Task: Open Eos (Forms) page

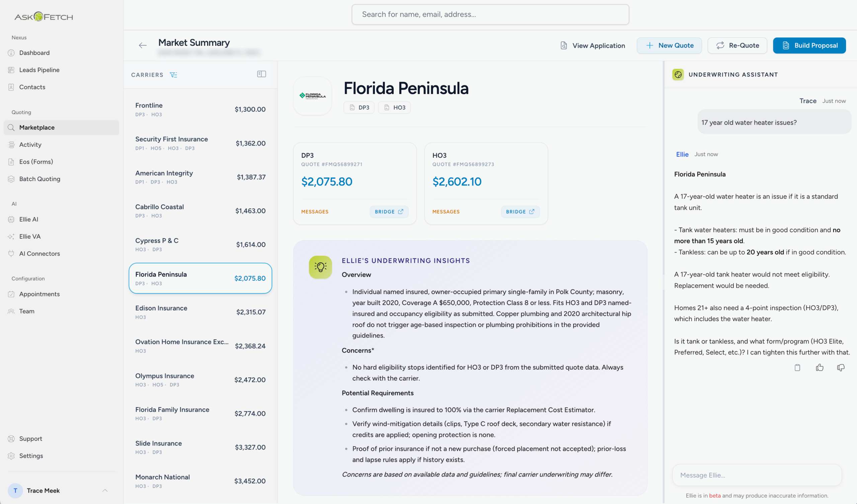Action: pos(62,162)
